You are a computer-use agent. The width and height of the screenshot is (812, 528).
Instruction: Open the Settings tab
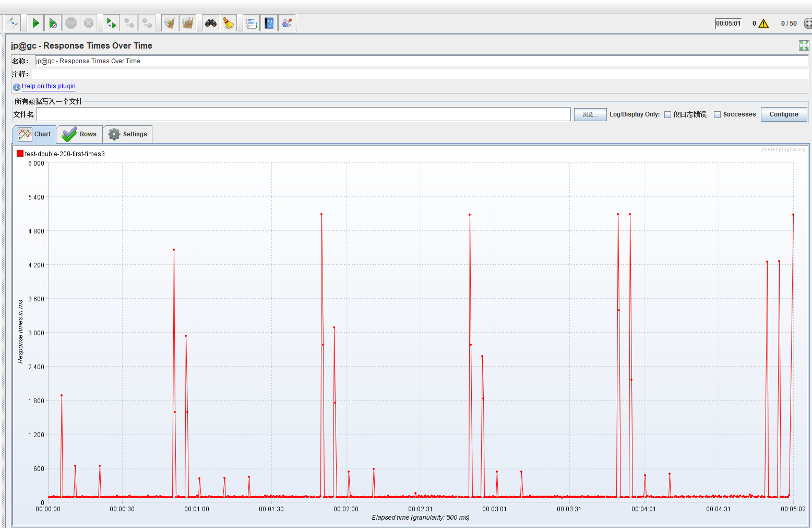pyautogui.click(x=128, y=134)
